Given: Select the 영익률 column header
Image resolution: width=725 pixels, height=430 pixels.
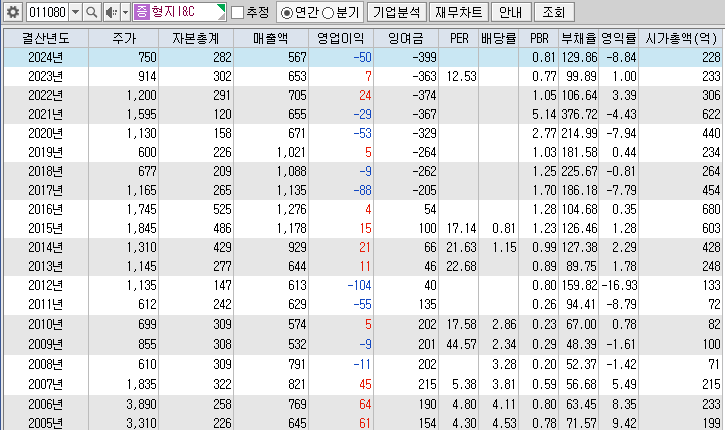Looking at the screenshot, I should (619, 38).
